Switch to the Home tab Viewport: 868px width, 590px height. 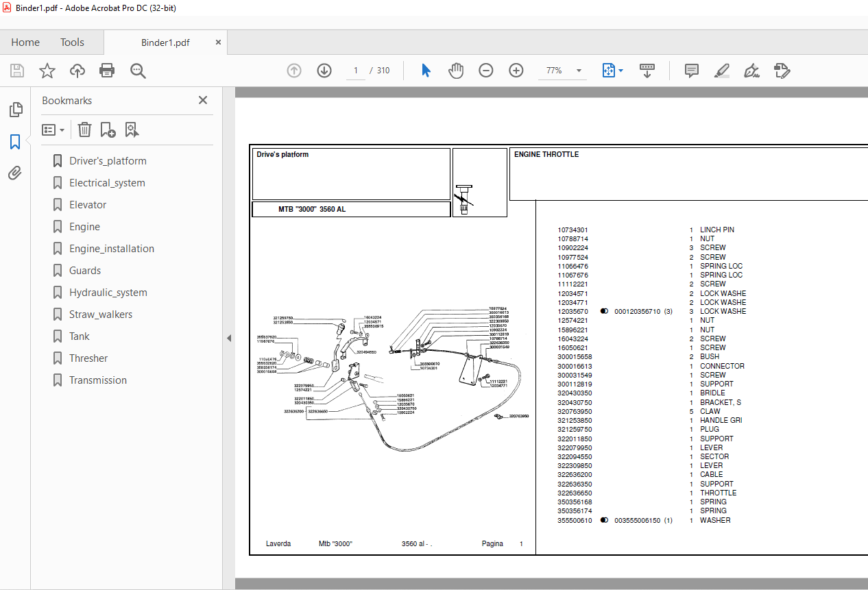pyautogui.click(x=25, y=42)
